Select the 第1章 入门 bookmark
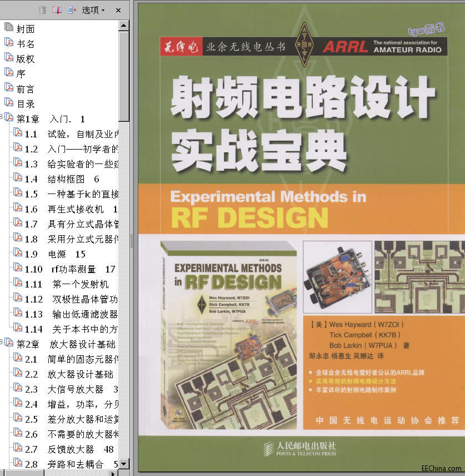Screen dimensions: 465x476 pyautogui.click(x=51, y=119)
